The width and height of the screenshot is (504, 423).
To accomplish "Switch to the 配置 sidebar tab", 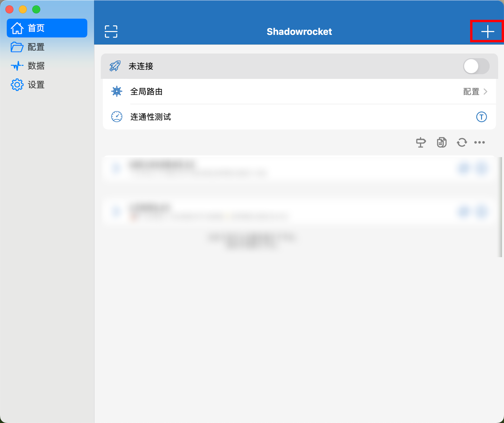I will pyautogui.click(x=47, y=47).
